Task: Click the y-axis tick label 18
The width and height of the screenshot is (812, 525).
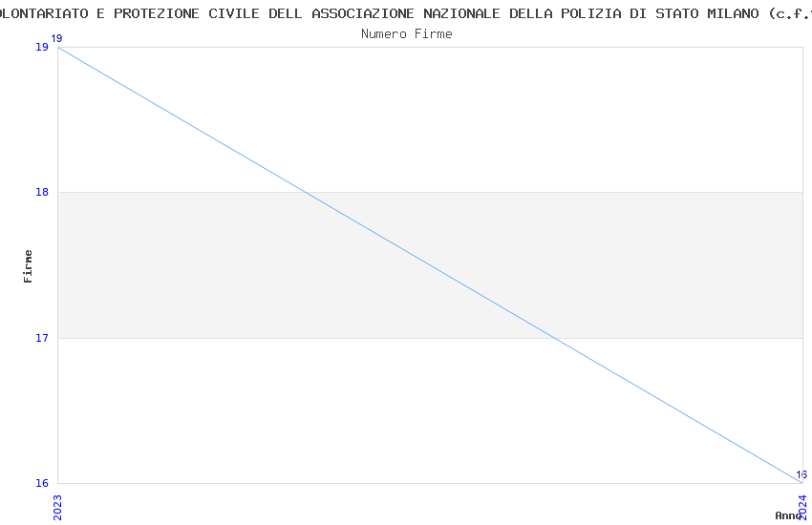Action: [x=42, y=192]
